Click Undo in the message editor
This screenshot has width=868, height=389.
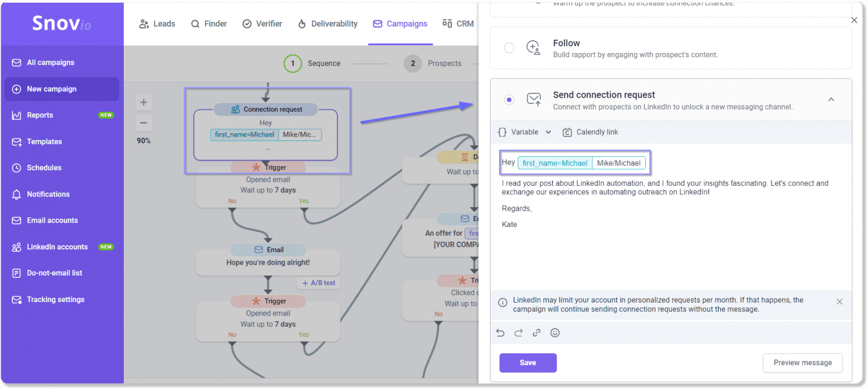[x=500, y=333]
